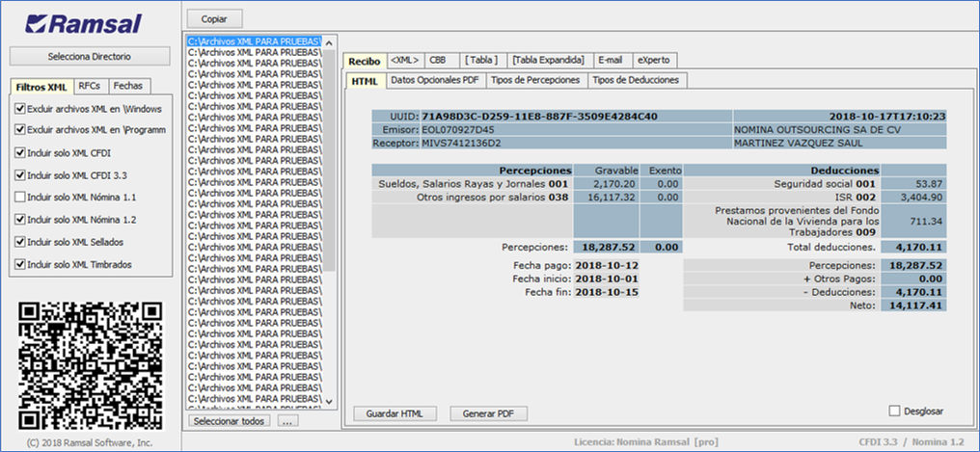Click Seleccionar todos button

pos(231,421)
